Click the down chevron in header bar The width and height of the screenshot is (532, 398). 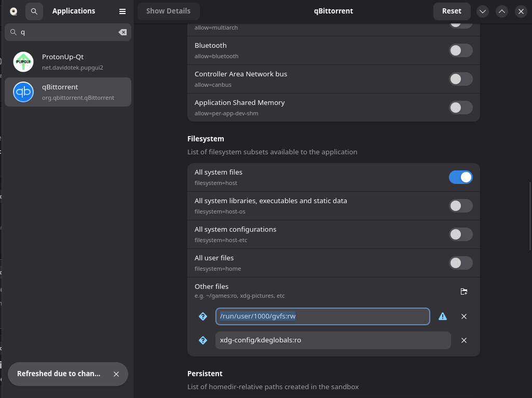pyautogui.click(x=483, y=11)
